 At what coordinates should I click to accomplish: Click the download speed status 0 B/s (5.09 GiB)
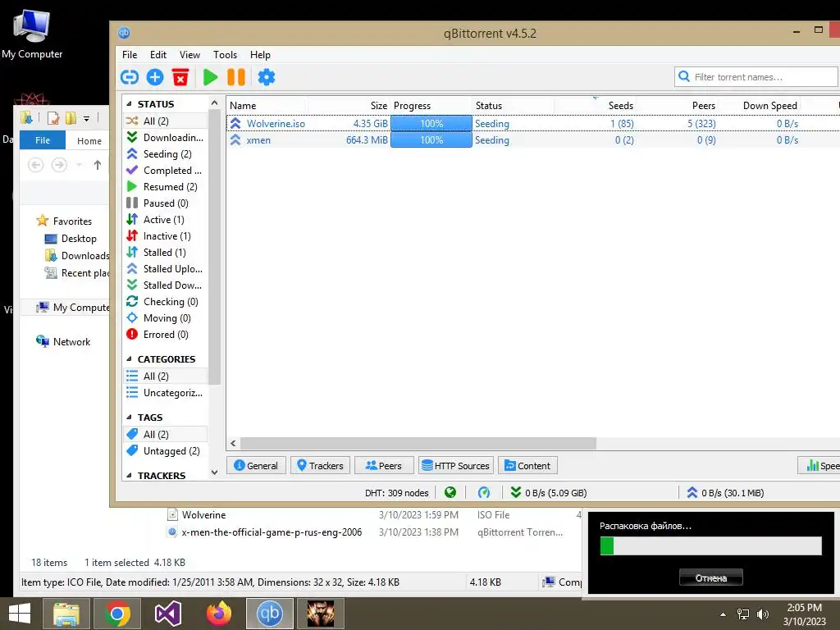coord(549,493)
